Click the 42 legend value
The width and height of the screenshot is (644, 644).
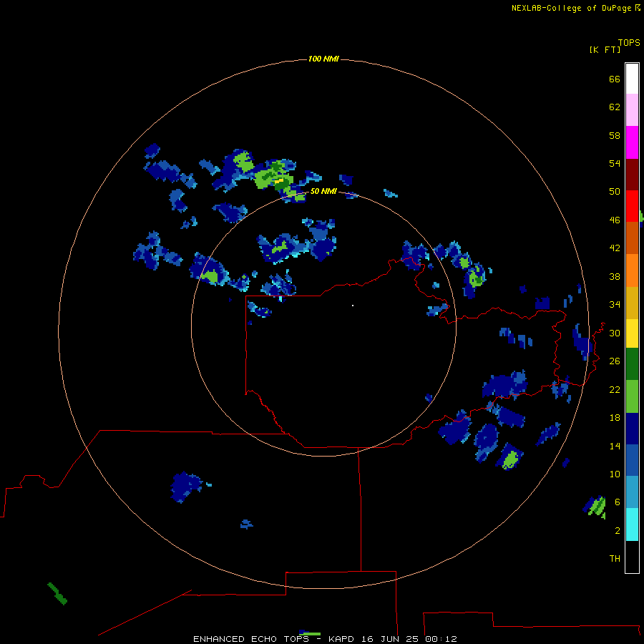(615, 248)
